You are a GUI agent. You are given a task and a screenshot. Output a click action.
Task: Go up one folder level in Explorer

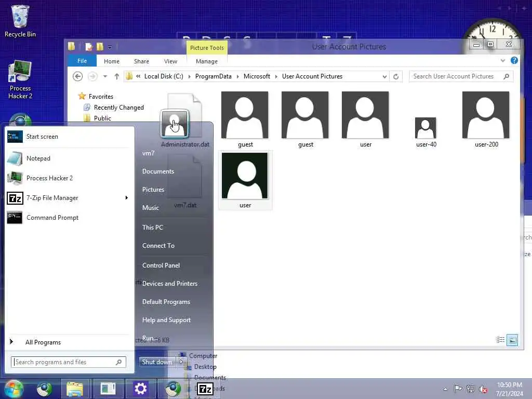(x=117, y=76)
